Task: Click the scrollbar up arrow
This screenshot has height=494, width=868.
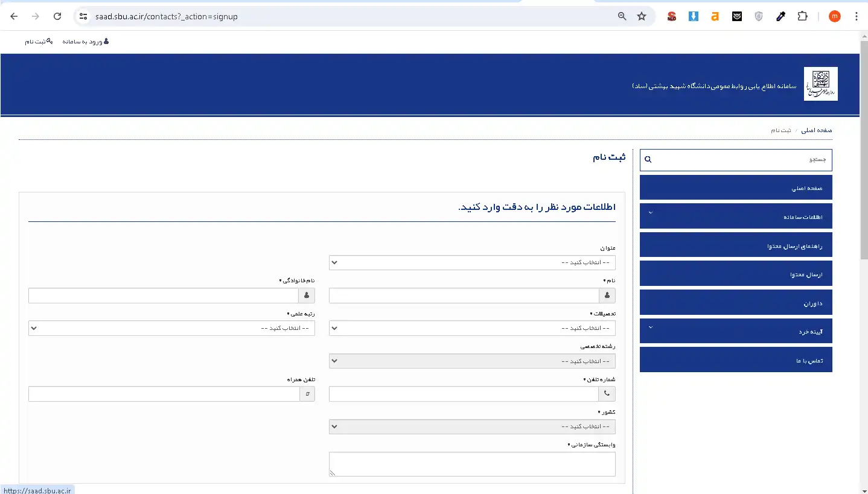Action: coord(864,36)
